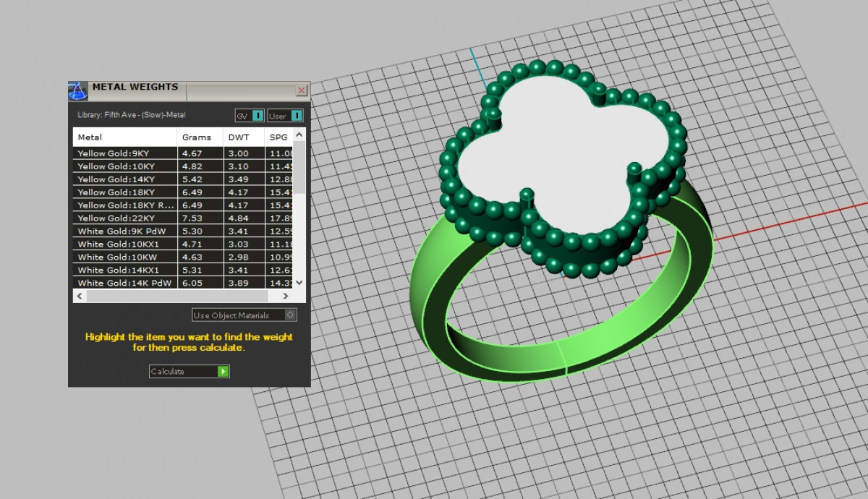The image size is (868, 499).
Task: Click the 7.53 grams cell for 22KY
Action: point(200,218)
